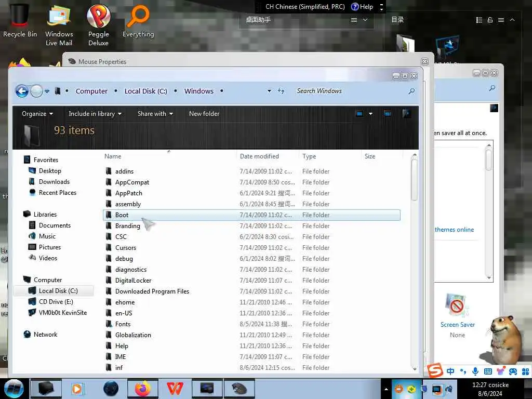
Task: Click the Fonts folder icon
Action: pyautogui.click(x=109, y=324)
